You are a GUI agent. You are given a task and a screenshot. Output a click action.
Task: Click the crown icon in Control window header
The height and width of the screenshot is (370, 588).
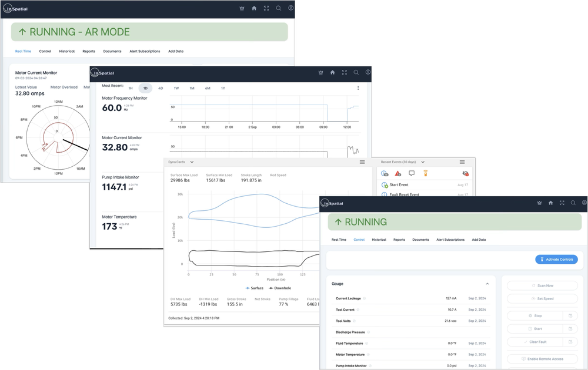coord(539,203)
